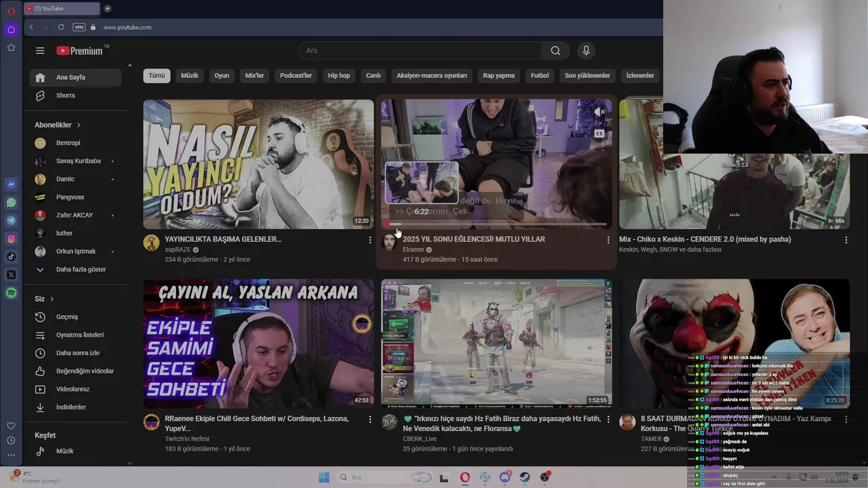The width and height of the screenshot is (868, 488).
Task: Click the YouTube search input field
Action: click(x=420, y=51)
